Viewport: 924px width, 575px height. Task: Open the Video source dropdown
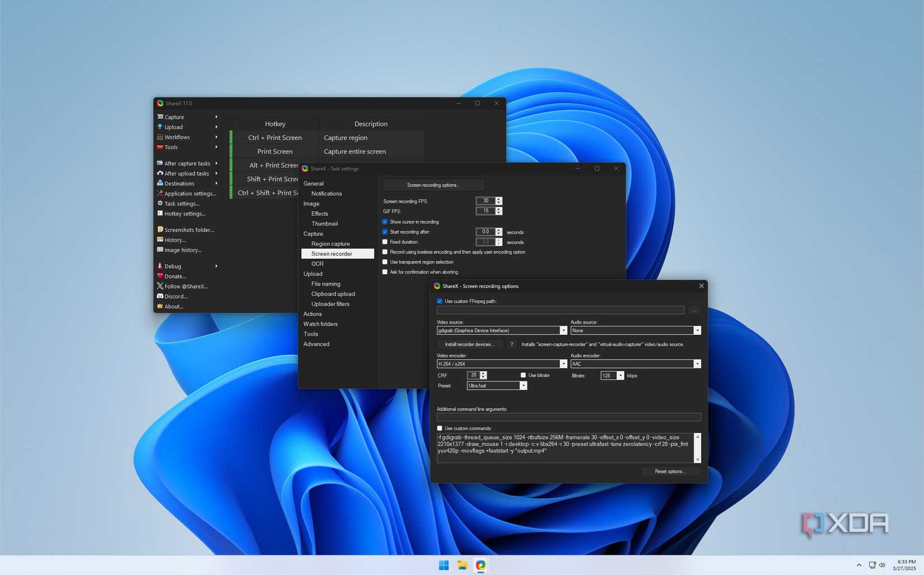point(563,330)
